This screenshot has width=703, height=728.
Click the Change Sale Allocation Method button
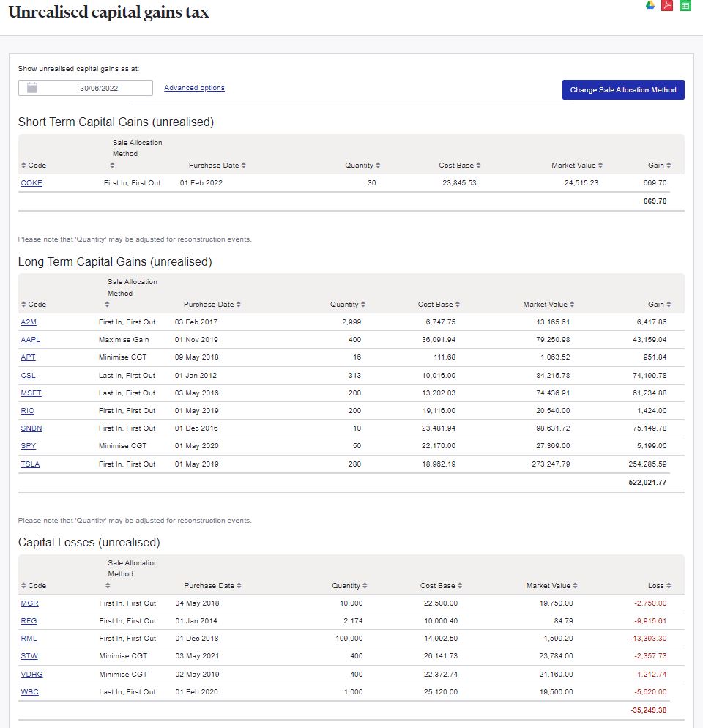coord(623,89)
